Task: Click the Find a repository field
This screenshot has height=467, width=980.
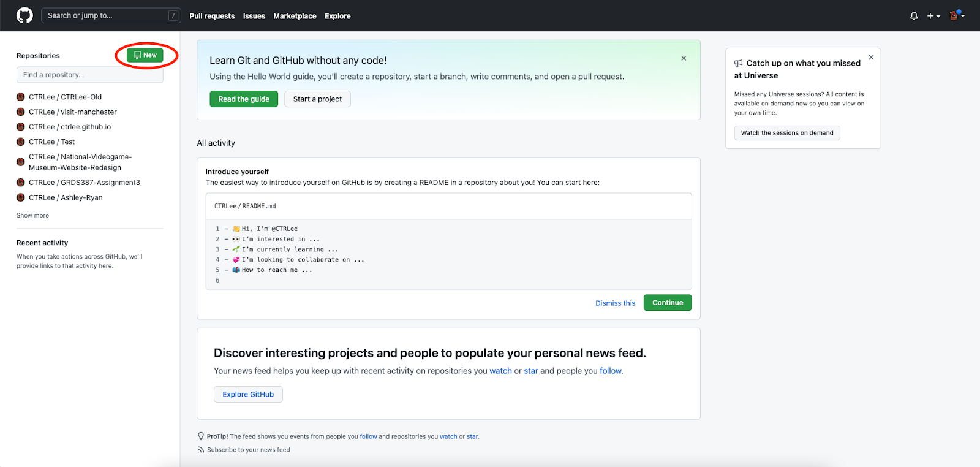Action: click(x=90, y=75)
